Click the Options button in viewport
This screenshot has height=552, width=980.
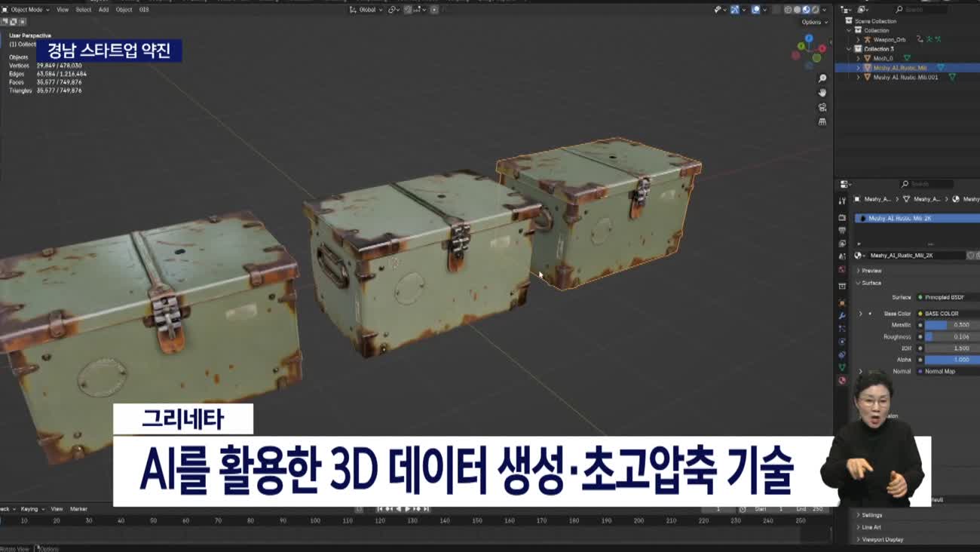[x=813, y=22]
